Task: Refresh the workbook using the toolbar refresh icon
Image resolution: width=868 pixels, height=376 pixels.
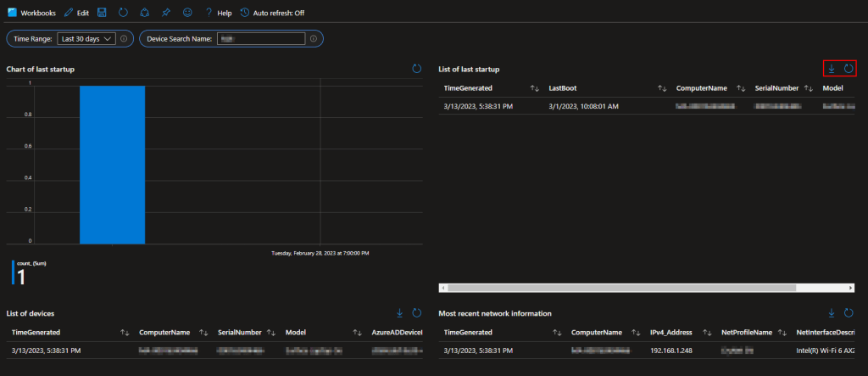Action: tap(123, 13)
